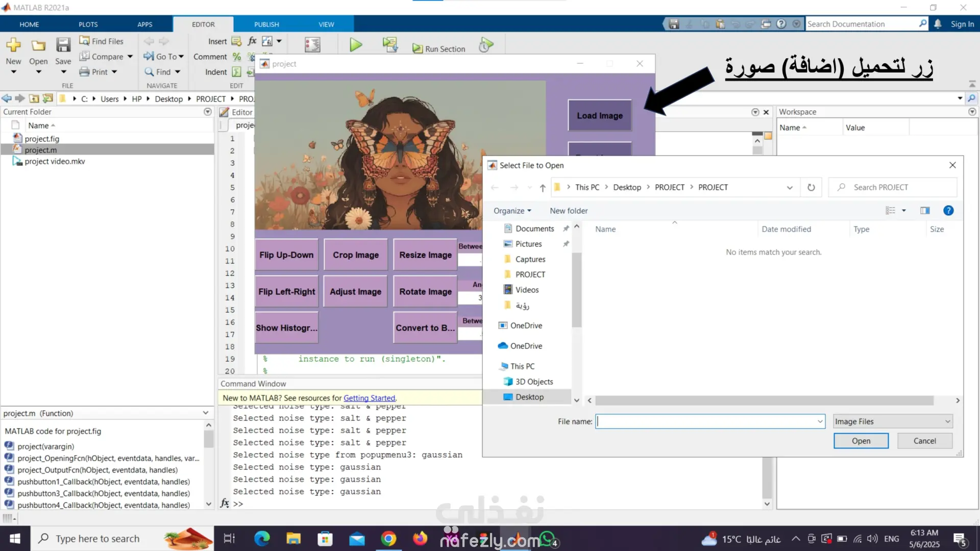Click the Breakpoints icon in the ribbon

312,45
